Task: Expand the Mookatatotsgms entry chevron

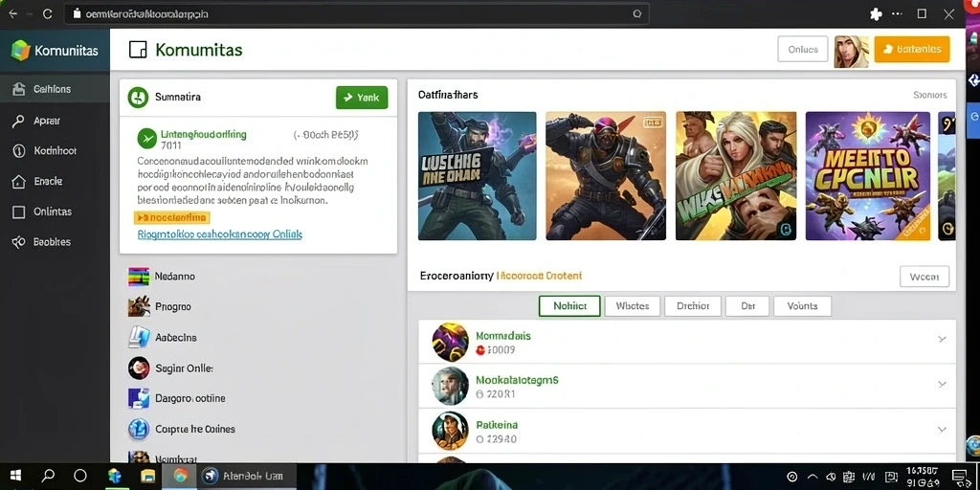Action: point(942,384)
